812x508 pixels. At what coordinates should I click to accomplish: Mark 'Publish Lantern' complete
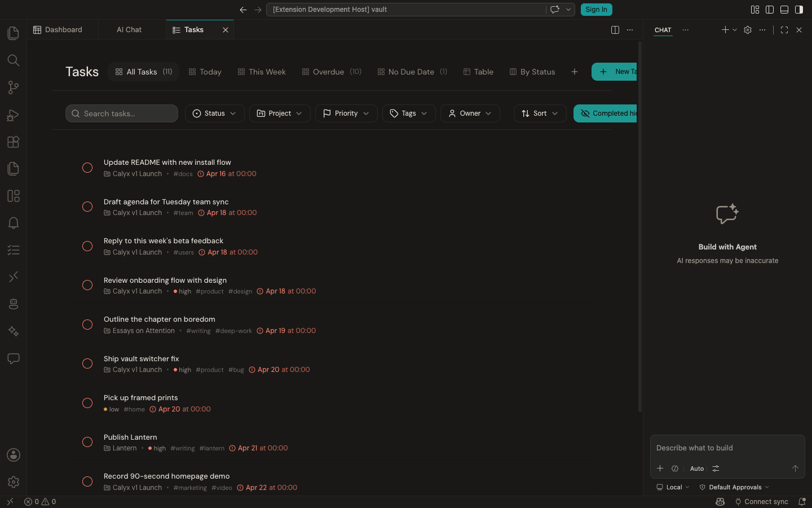click(x=87, y=442)
